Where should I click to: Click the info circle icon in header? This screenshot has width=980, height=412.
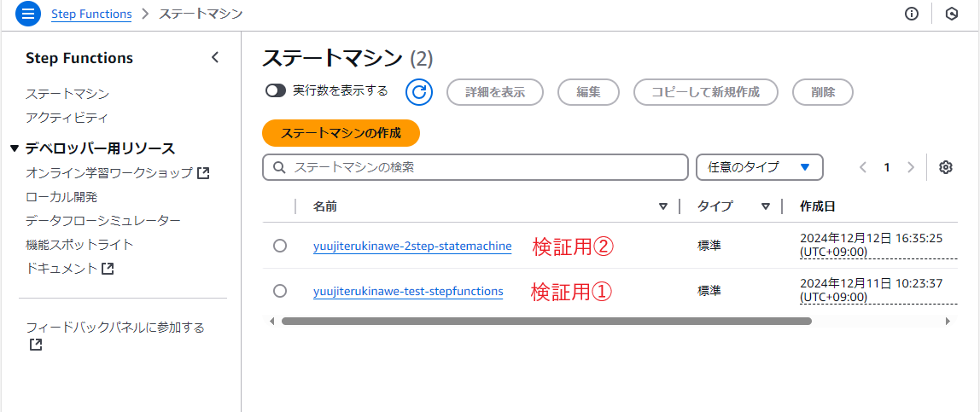(912, 14)
